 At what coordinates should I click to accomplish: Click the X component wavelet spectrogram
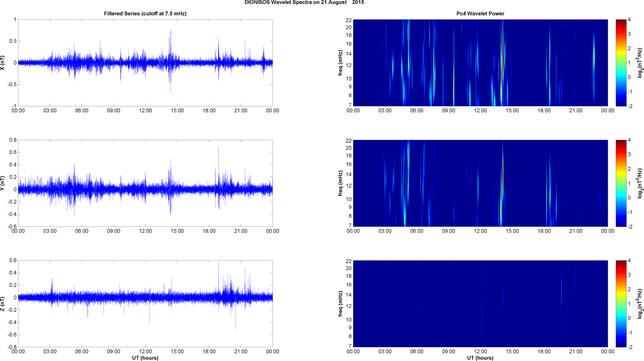[x=480, y=63]
